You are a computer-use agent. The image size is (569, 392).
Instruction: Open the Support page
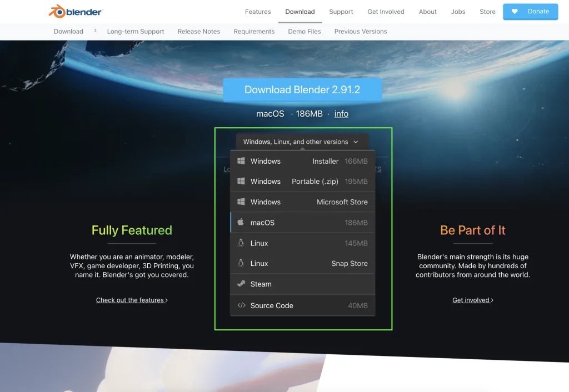pyautogui.click(x=341, y=12)
